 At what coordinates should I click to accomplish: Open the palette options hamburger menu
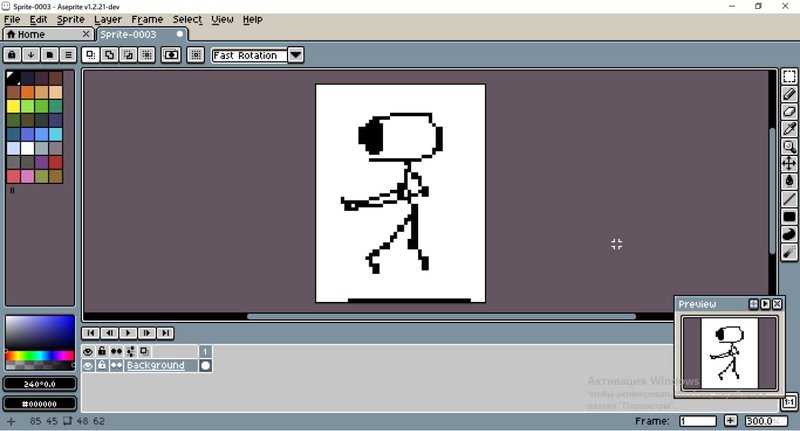click(x=68, y=55)
